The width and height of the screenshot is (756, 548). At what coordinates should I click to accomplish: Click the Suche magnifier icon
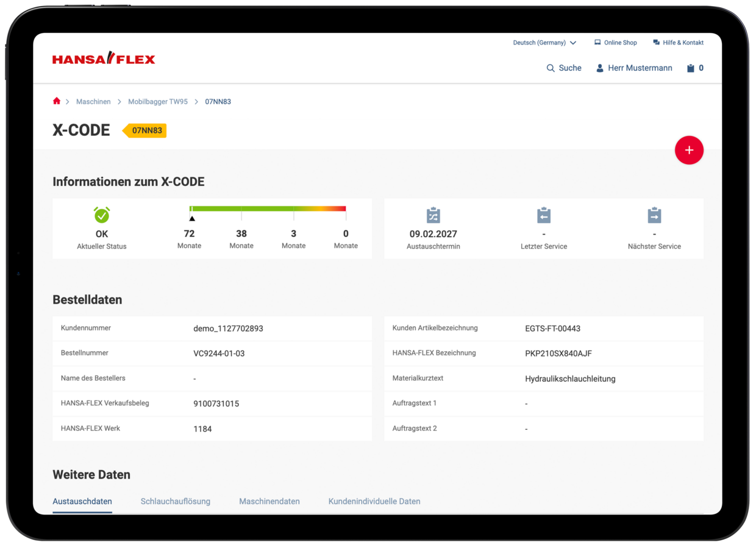click(x=551, y=68)
